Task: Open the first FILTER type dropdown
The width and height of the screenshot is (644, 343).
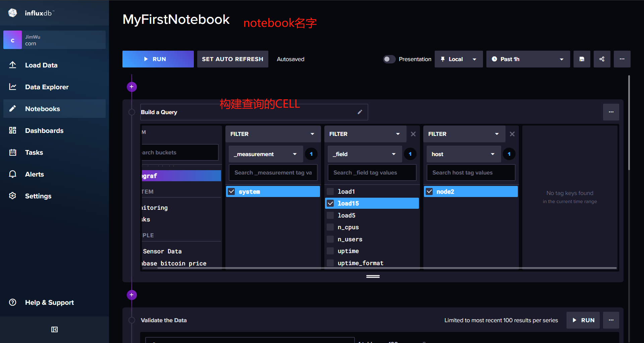Action: tap(273, 134)
